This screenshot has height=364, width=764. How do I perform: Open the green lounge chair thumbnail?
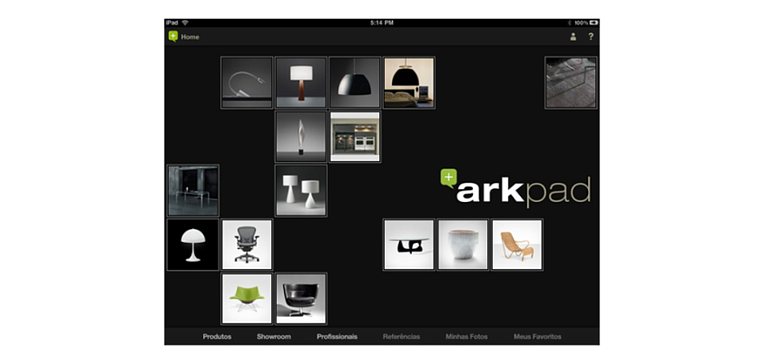[247, 299]
